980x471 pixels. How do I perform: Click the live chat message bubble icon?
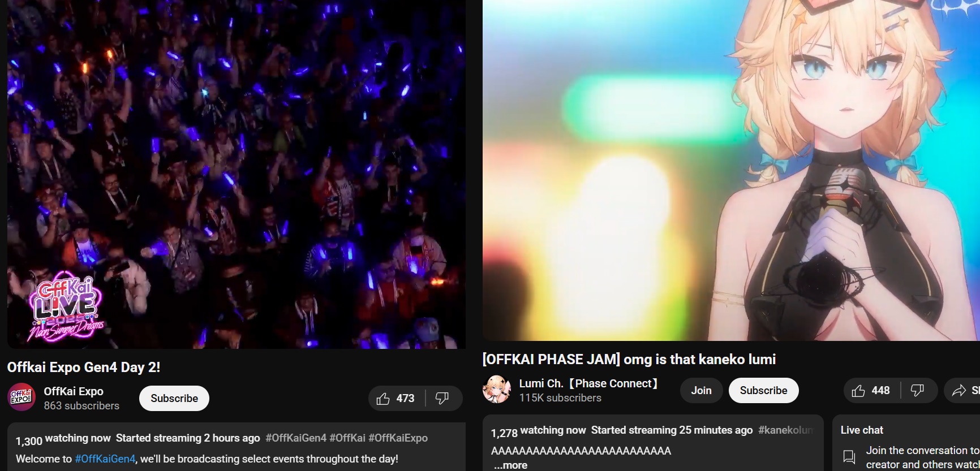(x=849, y=457)
